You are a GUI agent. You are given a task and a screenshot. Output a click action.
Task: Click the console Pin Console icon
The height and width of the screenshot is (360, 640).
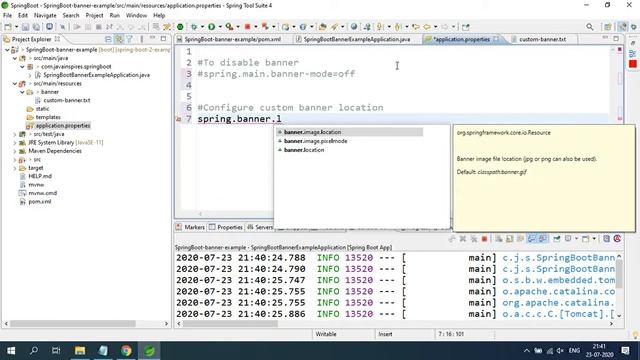point(557,239)
